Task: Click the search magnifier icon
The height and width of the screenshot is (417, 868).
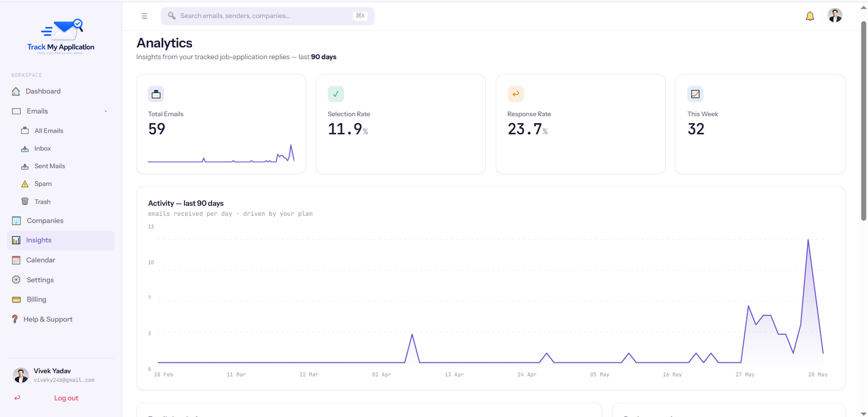Action: pos(172,16)
